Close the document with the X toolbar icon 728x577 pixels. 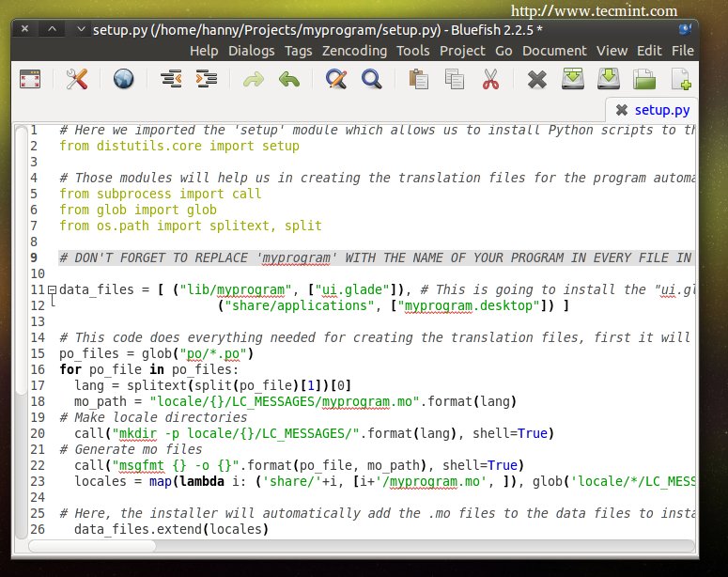click(536, 80)
